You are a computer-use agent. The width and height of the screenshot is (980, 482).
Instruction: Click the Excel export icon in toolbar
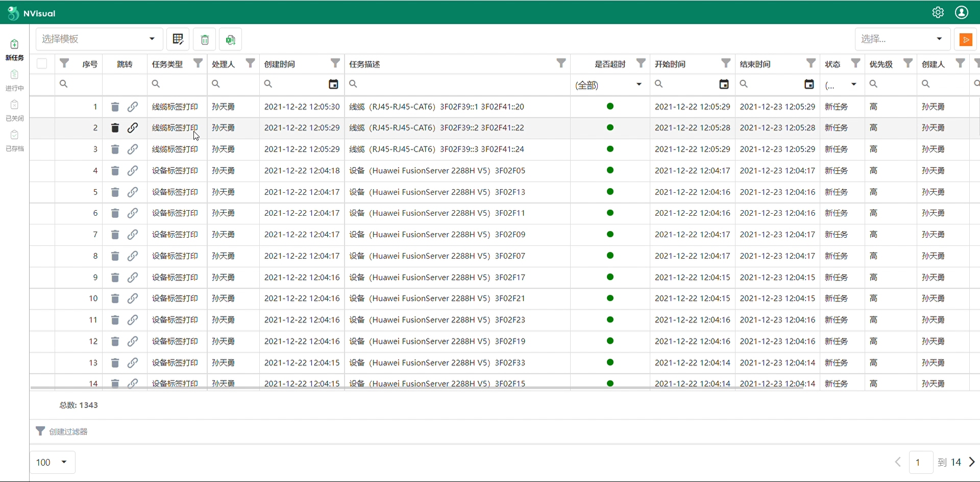(231, 39)
